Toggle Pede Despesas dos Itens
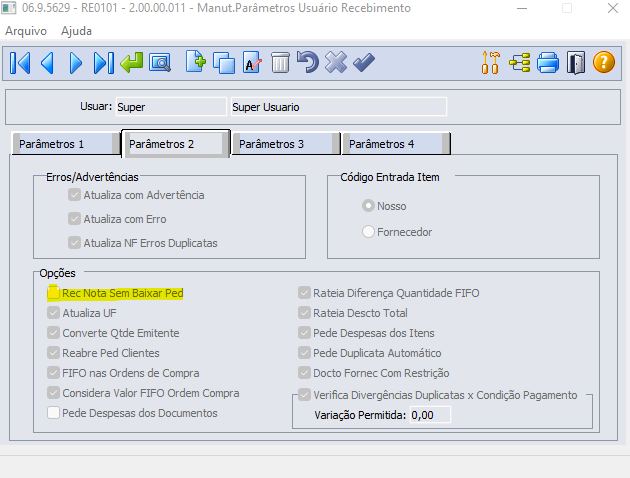Viewport: 630px width, 478px height. [x=305, y=333]
